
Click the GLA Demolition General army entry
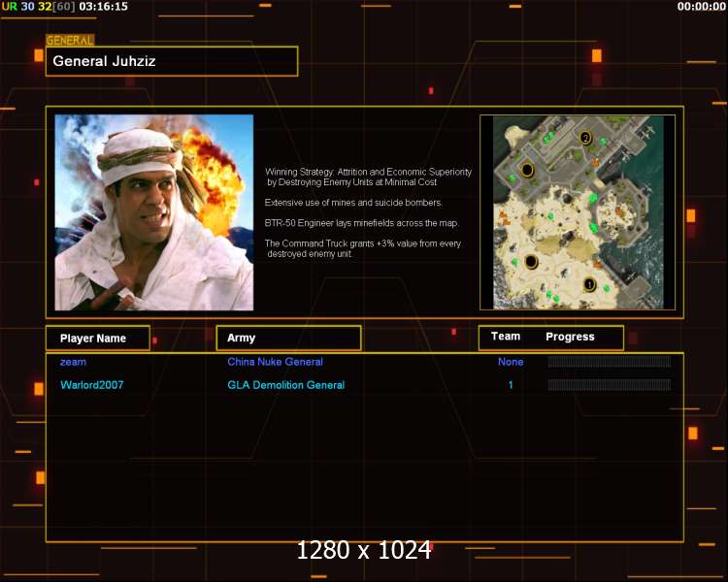pos(286,385)
